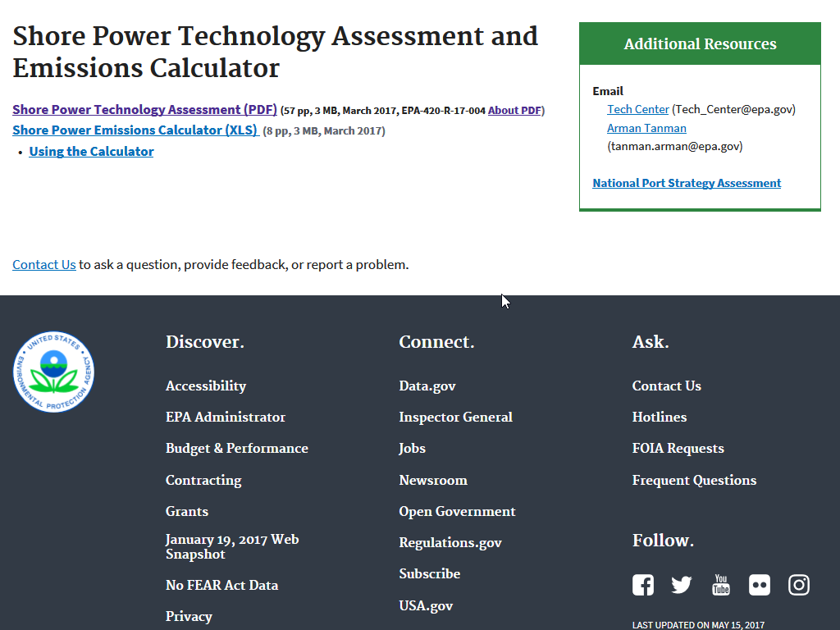The width and height of the screenshot is (840, 630).
Task: Email Tech Center via sidebar link
Action: click(x=637, y=109)
